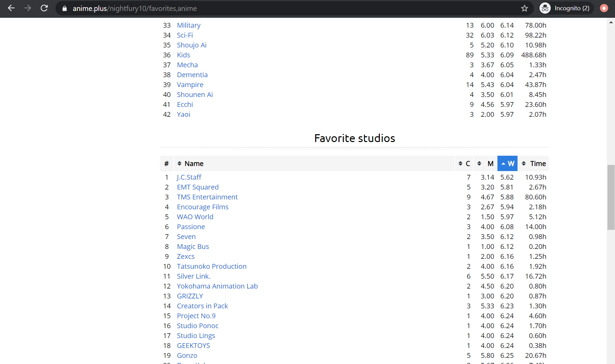This screenshot has width=615, height=364.
Task: View site security info via the padlock icon
Action: pyautogui.click(x=64, y=8)
